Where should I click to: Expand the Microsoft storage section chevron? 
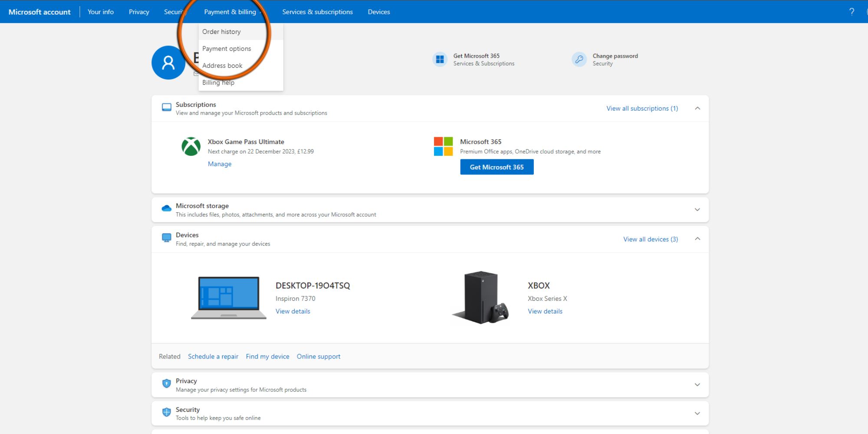click(x=697, y=210)
